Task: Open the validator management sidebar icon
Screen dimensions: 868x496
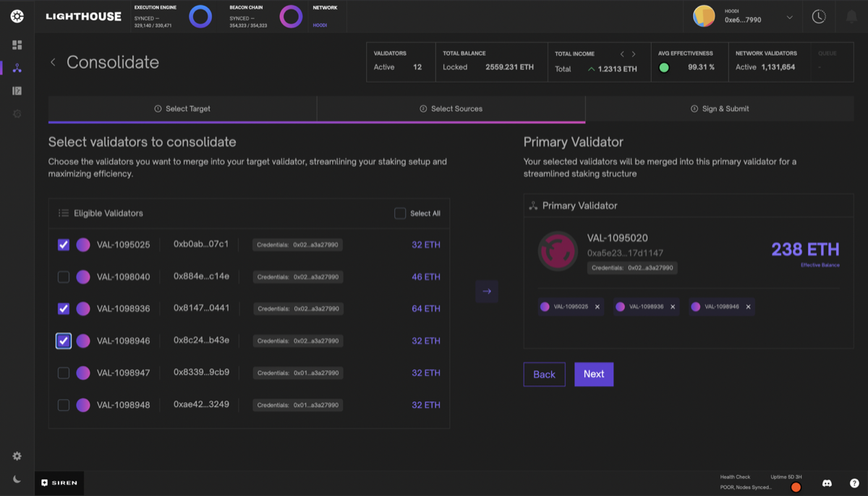Action: pos(17,68)
